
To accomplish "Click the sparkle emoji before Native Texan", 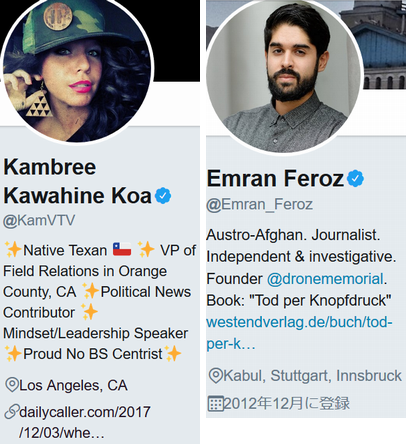I will pos(13,250).
